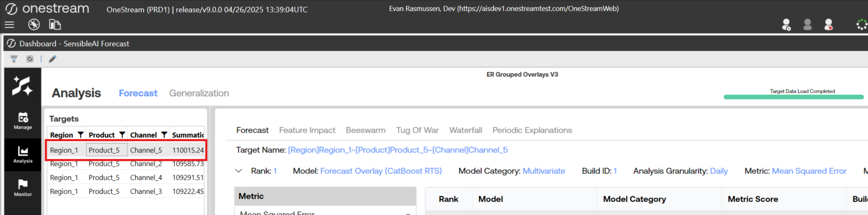Open the Region column filter

coord(80,135)
